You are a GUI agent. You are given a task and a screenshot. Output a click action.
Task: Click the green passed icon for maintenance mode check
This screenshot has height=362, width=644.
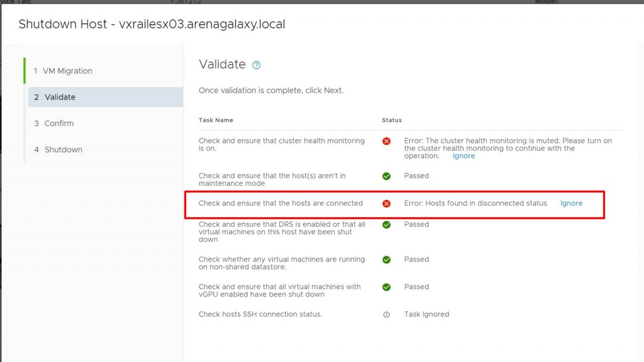(387, 176)
